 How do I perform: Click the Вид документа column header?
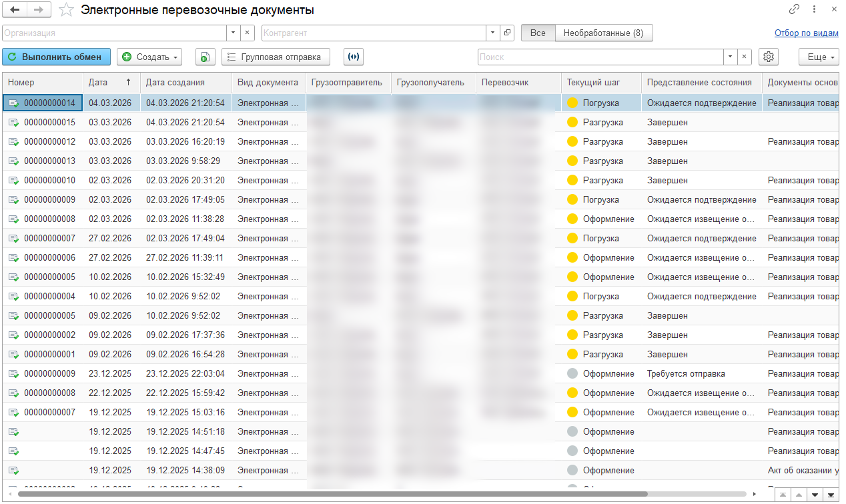coord(269,83)
